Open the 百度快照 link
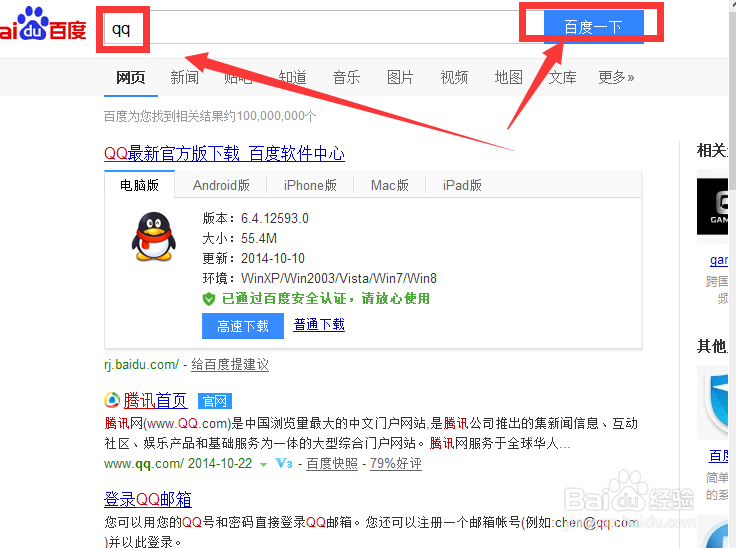The height and width of the screenshot is (548, 736). 332,463
